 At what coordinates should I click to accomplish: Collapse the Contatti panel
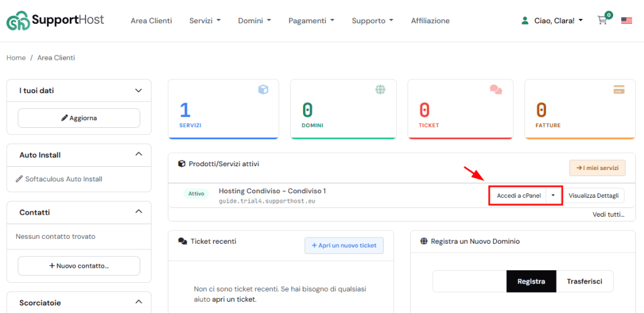tap(138, 212)
